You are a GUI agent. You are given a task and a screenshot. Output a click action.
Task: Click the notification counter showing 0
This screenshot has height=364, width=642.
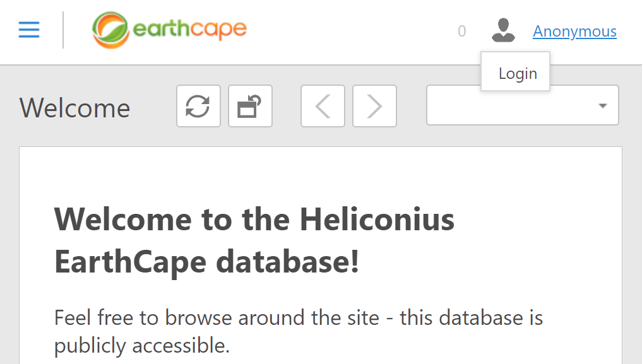tap(462, 31)
